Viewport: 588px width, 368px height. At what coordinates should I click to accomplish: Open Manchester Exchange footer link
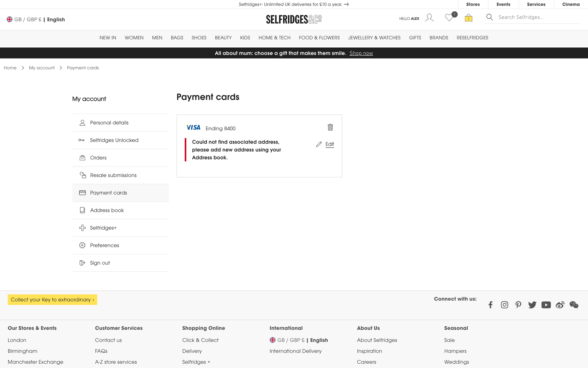[36, 362]
